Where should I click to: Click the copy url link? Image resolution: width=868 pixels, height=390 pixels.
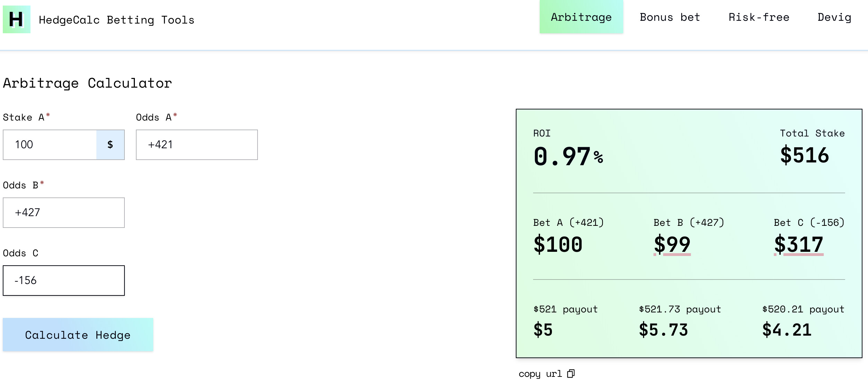point(540,374)
